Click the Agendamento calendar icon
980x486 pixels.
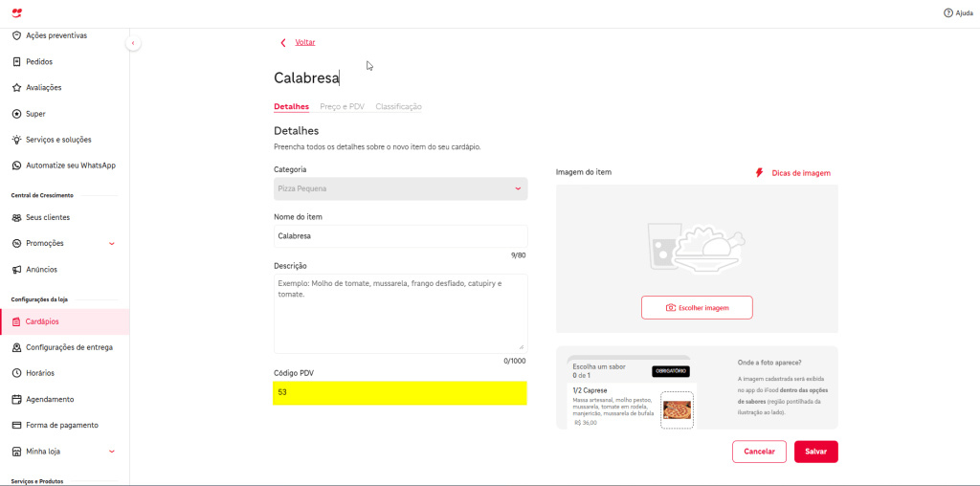pyautogui.click(x=16, y=399)
